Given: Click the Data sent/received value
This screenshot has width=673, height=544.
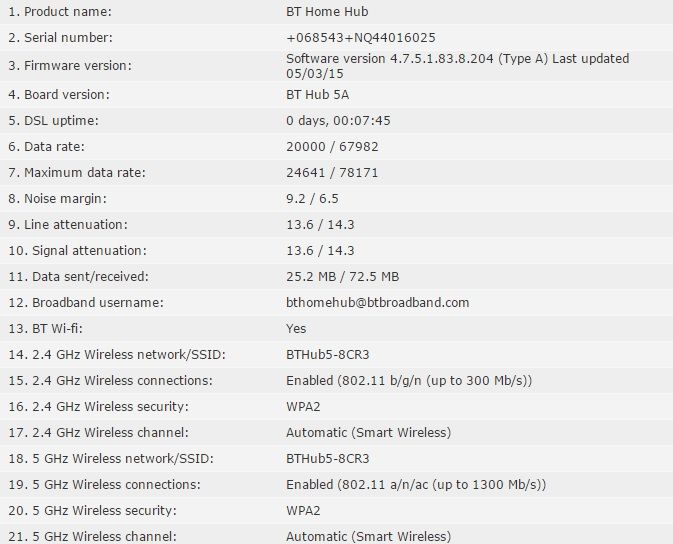Looking at the screenshot, I should coord(343,277).
